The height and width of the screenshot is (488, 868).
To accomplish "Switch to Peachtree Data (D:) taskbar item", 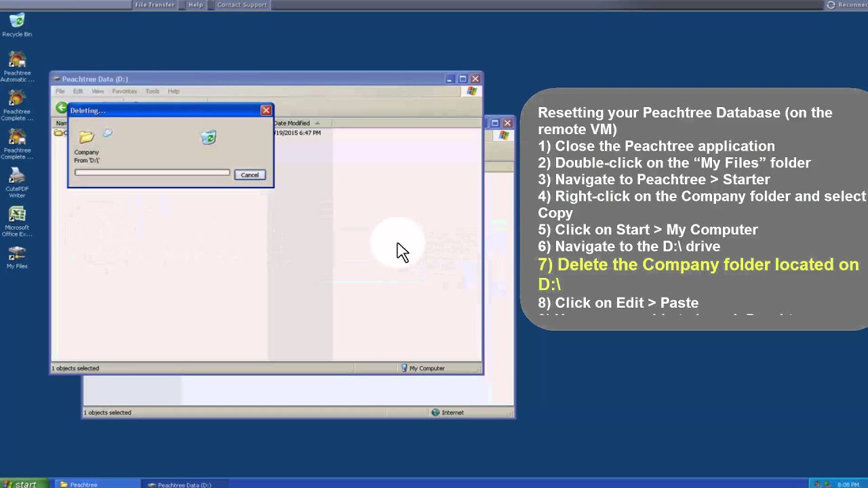I will click(183, 484).
